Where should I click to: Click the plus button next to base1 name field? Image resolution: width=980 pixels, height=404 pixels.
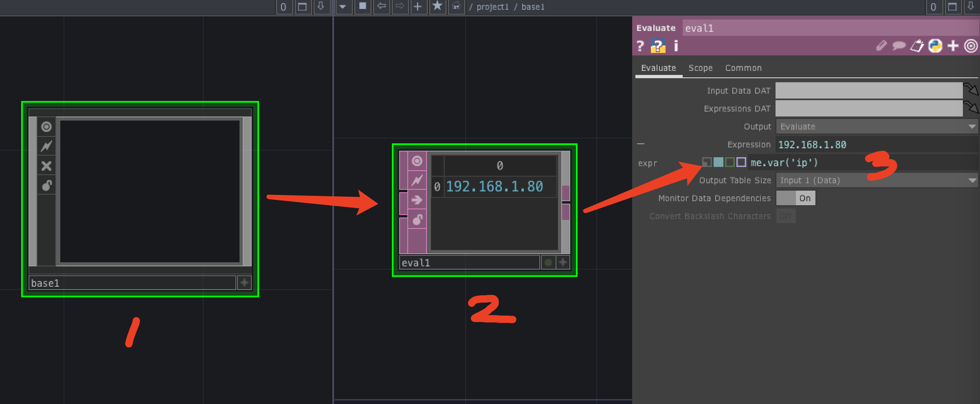click(243, 282)
